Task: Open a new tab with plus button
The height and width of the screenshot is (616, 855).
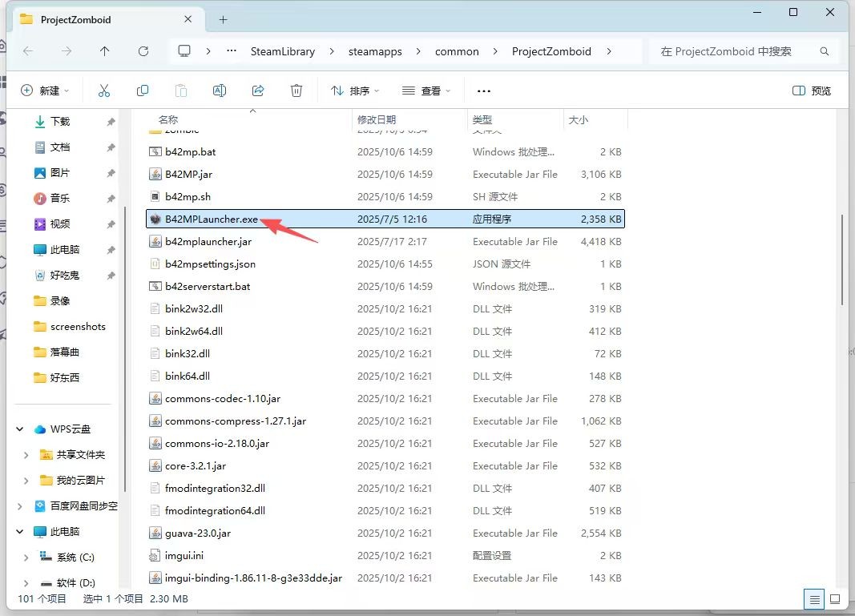Action: point(223,19)
